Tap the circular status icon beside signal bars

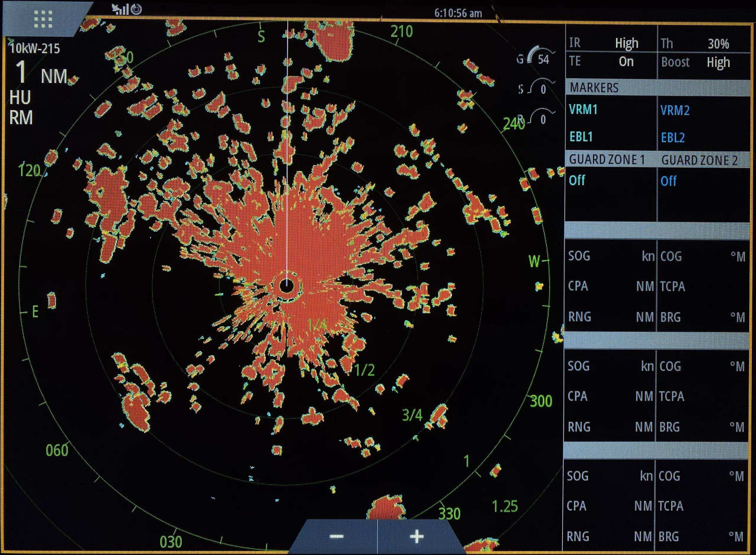pos(136,9)
